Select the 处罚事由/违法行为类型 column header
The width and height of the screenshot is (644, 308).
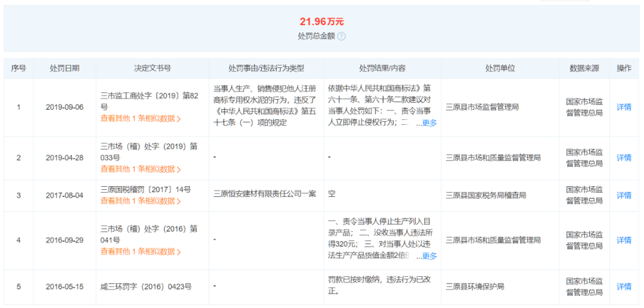266,69
